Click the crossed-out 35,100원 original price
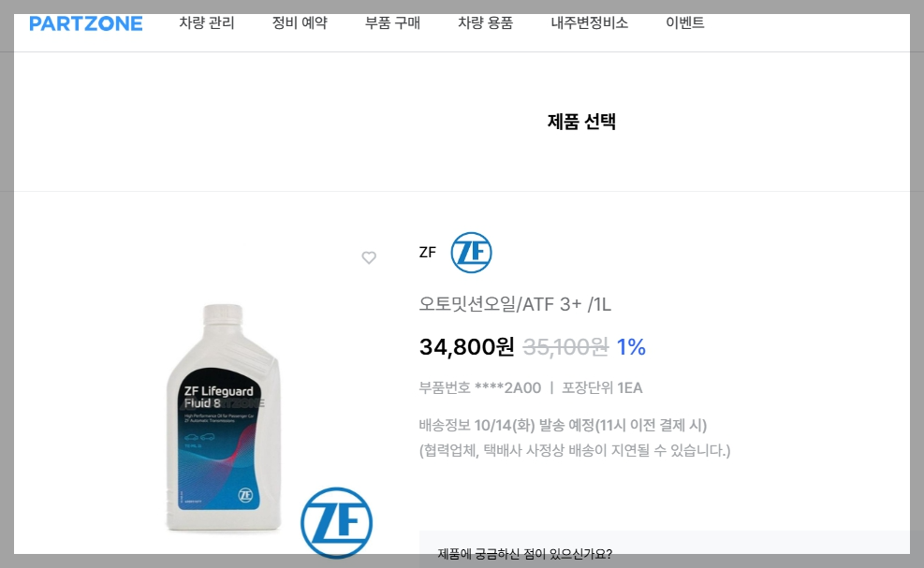 [565, 346]
